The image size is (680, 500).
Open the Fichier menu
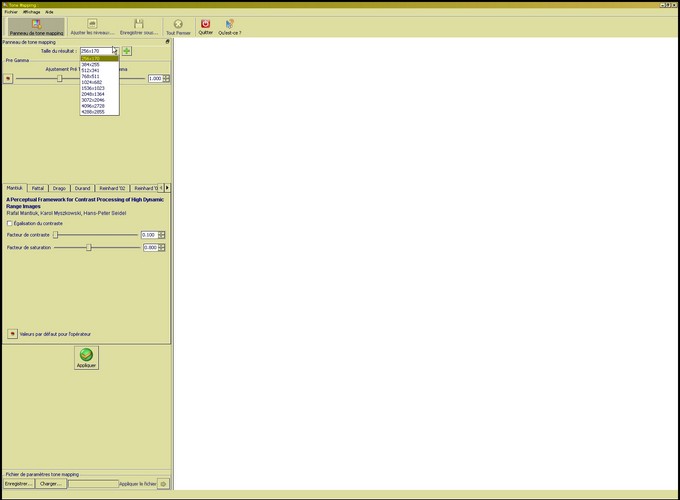(11, 12)
